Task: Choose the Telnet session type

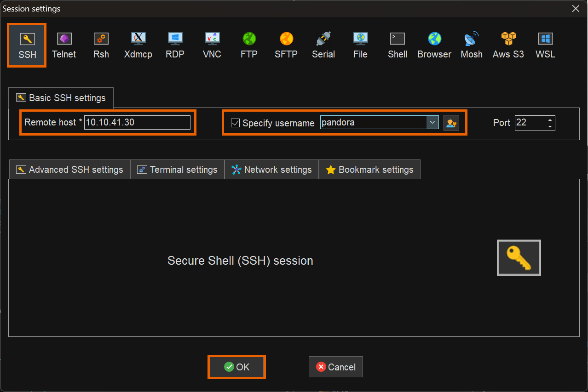Action: [64, 45]
